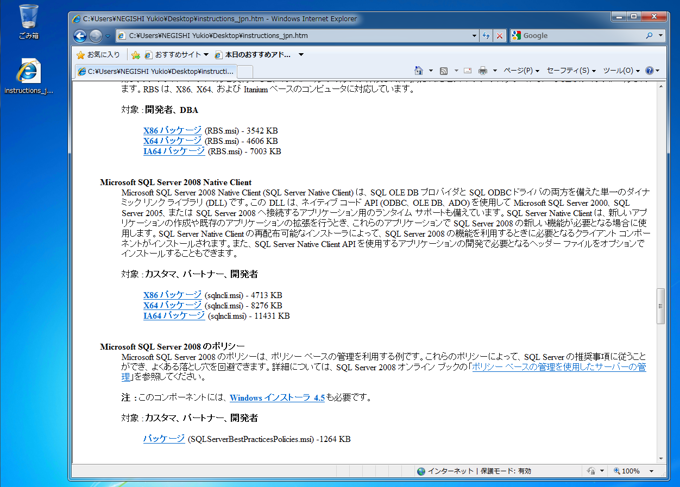Viewport: 680px width, 487px height.
Task: Open the IA64 パッケージ link for sqlncli.msi
Action: (x=174, y=316)
